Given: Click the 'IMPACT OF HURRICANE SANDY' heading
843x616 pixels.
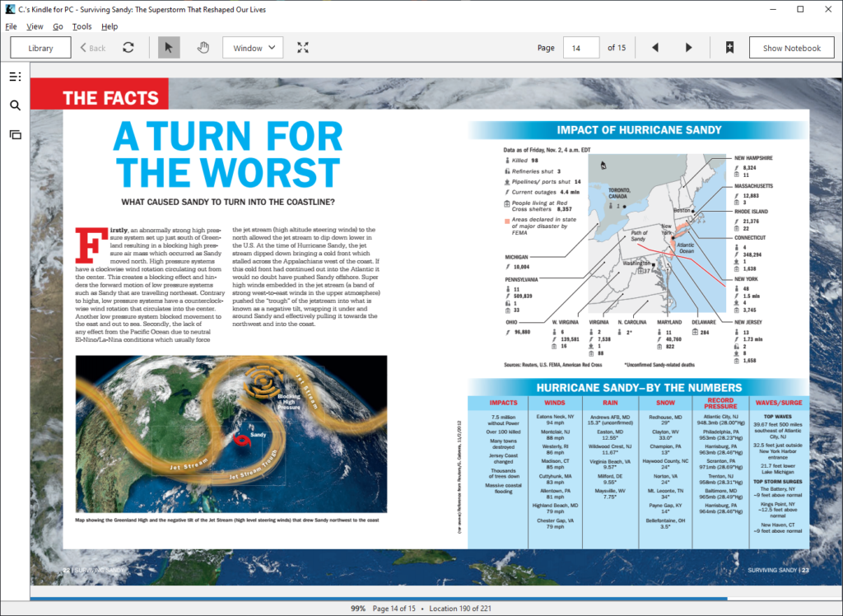Looking at the screenshot, I should (639, 129).
